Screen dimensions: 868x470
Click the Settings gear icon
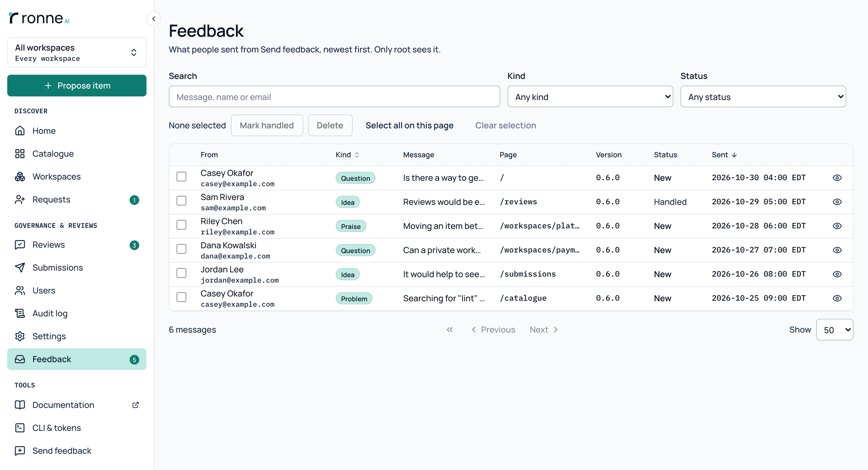point(20,336)
